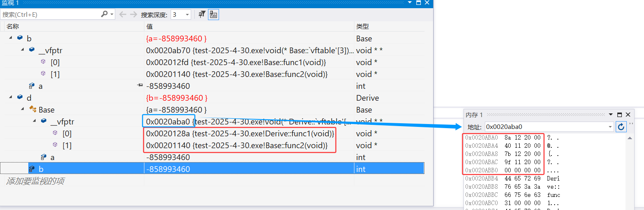
Task: Click the blue cube icon of variable d
Action: tap(20, 97)
